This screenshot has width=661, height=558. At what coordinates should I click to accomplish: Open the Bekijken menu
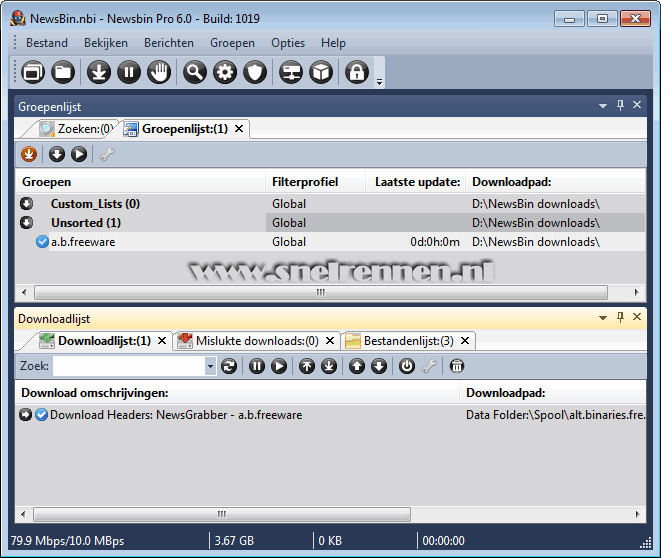tap(106, 43)
